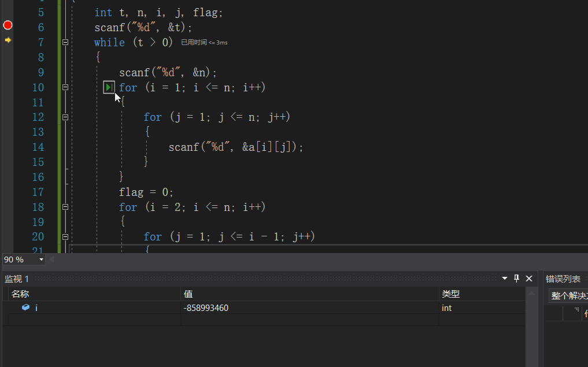Click line number 9 in the margin
Viewport: 588px width, 367px height.
pyautogui.click(x=41, y=72)
